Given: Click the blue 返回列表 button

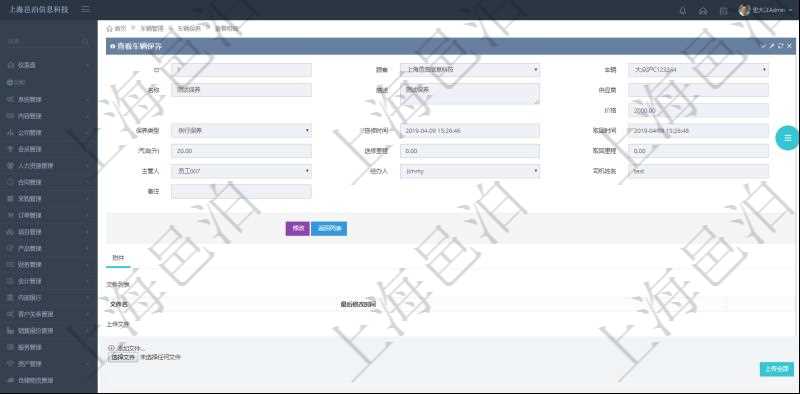Looking at the screenshot, I should pyautogui.click(x=329, y=229).
